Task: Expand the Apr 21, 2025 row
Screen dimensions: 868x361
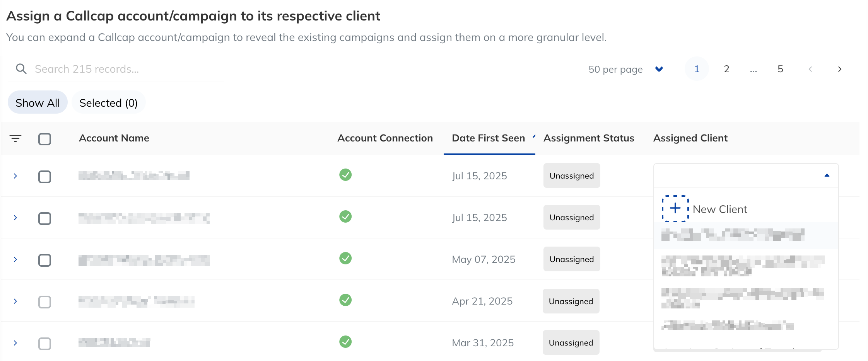Action: click(15, 301)
